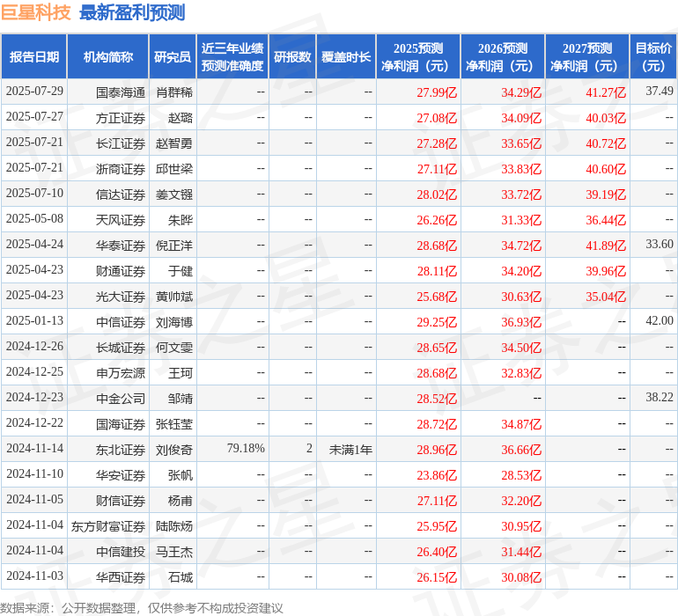
Task: Select analyst 刘海博 in the 中信证券 row
Action: [x=173, y=322]
